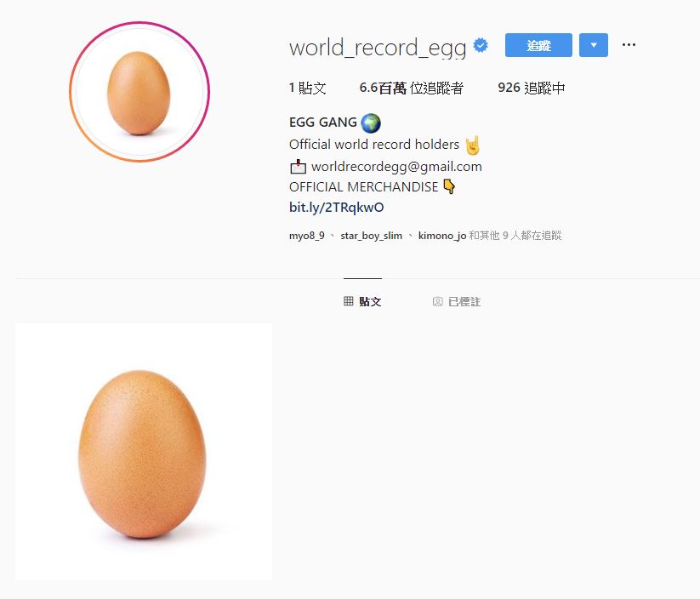Open the egg post thumbnail
The width and height of the screenshot is (700, 599).
[x=144, y=452]
